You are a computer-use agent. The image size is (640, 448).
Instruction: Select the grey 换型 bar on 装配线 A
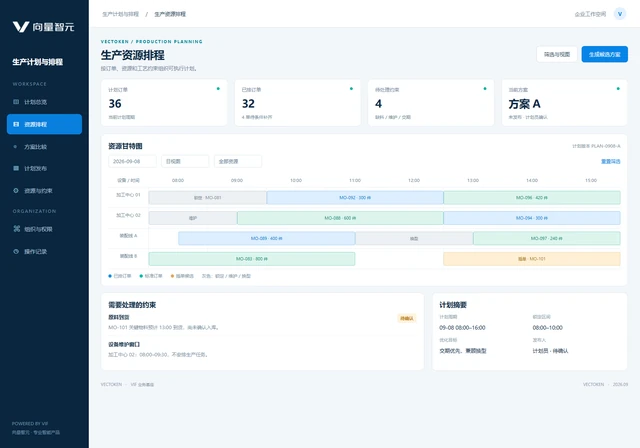(x=414, y=238)
